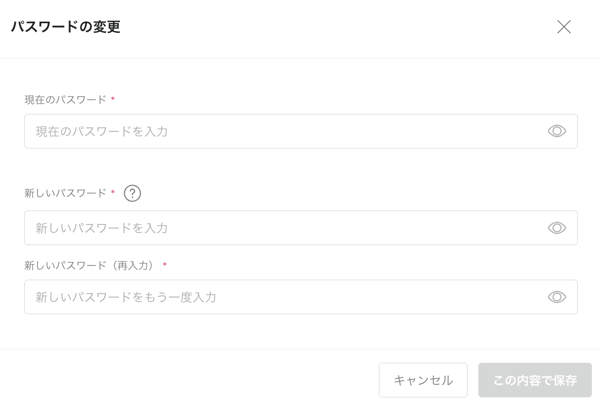Click the パスワードの変更 dialog title
This screenshot has height=406, width=600.
[x=65, y=27]
